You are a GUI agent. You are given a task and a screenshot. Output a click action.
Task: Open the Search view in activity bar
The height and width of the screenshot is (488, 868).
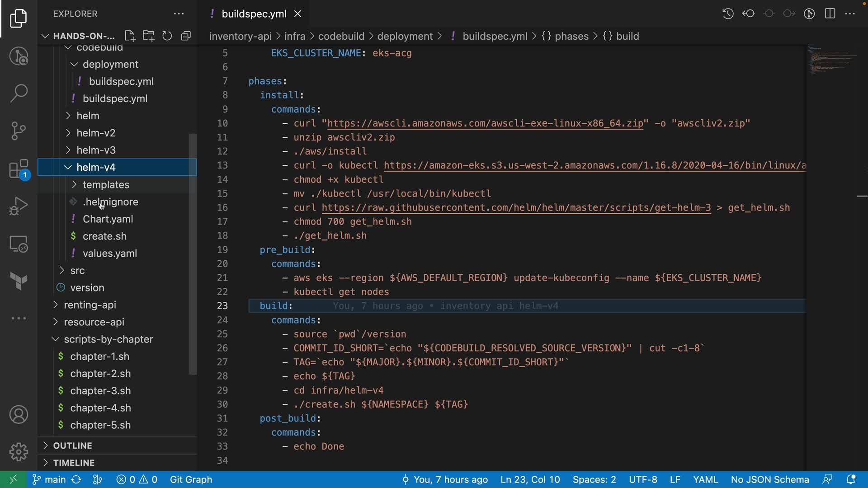point(19,94)
